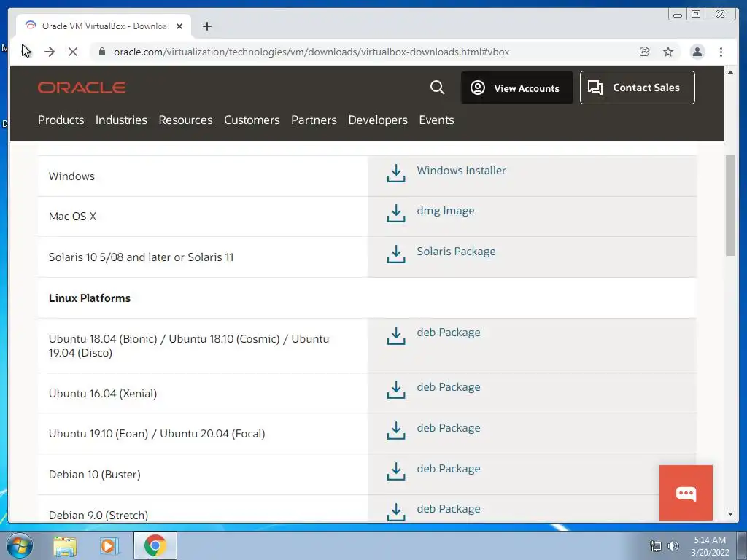The height and width of the screenshot is (560, 747).
Task: Open the Partners menu
Action: click(x=314, y=120)
